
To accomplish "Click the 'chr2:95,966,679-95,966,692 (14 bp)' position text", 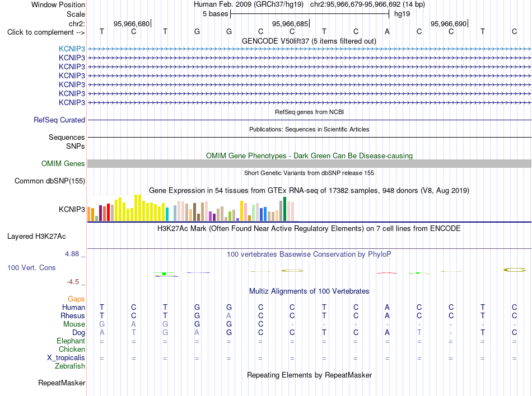I will 367,4.
